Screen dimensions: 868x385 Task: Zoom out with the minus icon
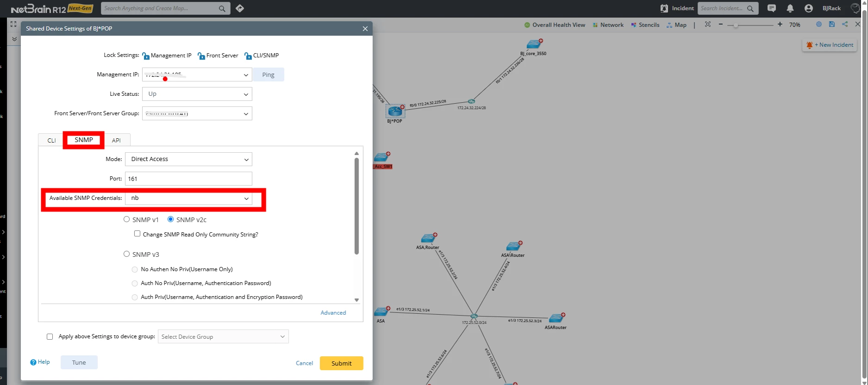click(721, 24)
